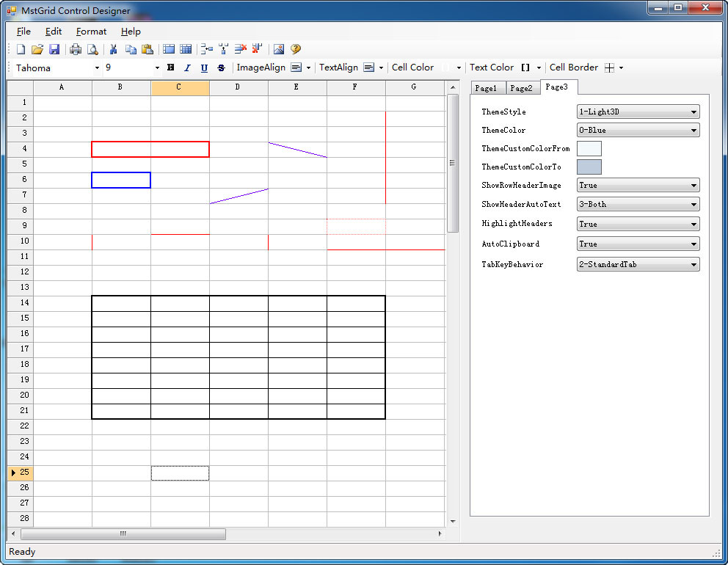Click the Print icon

[x=76, y=49]
